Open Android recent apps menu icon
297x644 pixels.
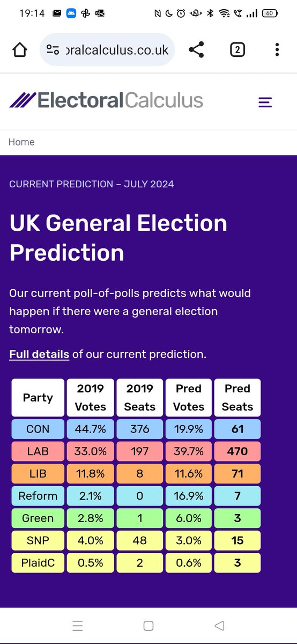pos(78,625)
